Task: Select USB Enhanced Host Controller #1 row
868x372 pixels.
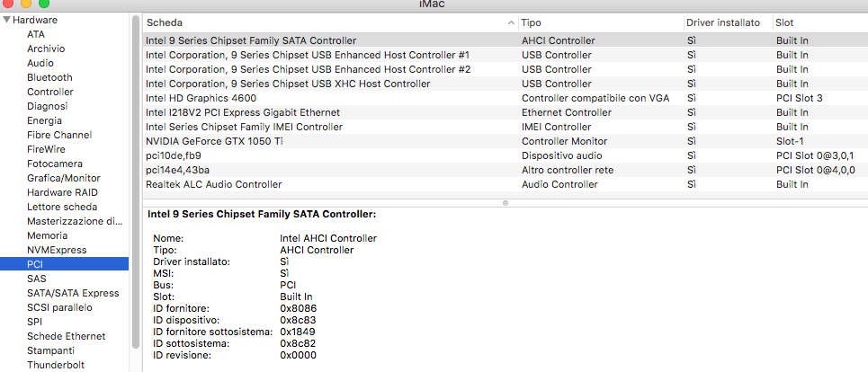Action: pos(505,55)
